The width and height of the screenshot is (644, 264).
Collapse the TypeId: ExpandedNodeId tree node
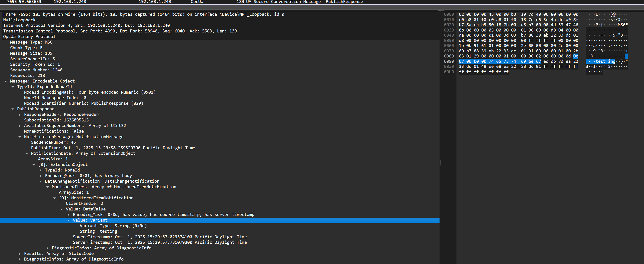point(13,87)
